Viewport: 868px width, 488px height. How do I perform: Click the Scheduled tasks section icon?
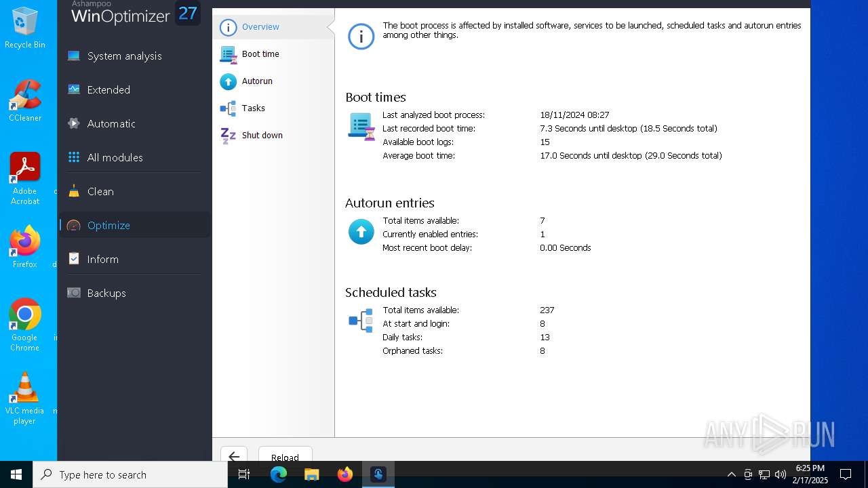(361, 321)
